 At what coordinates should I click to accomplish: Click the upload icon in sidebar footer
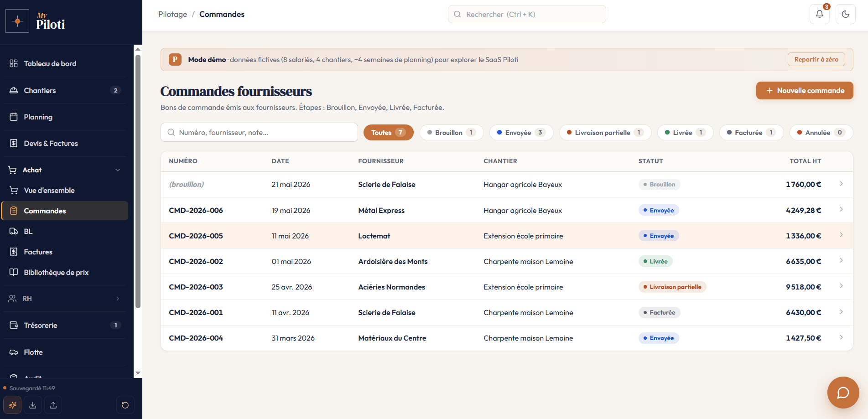click(x=53, y=405)
